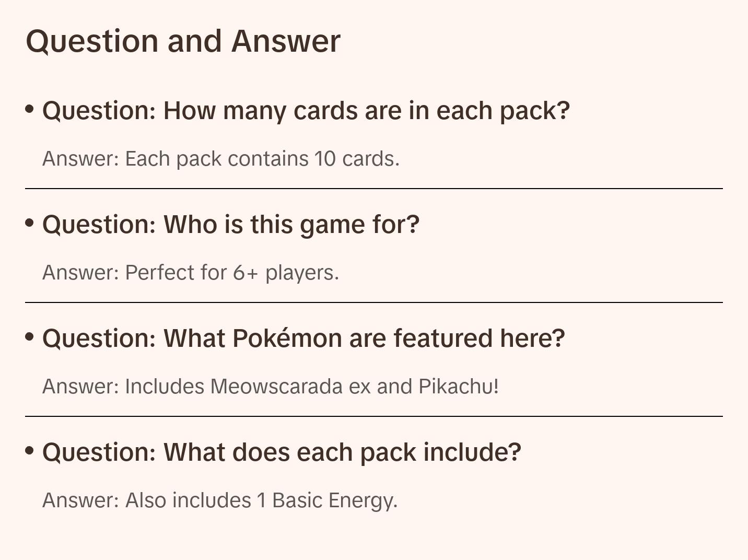This screenshot has width=748, height=560.
Task: Click the word 'Pikachu!' in the answer
Action: pos(459,387)
